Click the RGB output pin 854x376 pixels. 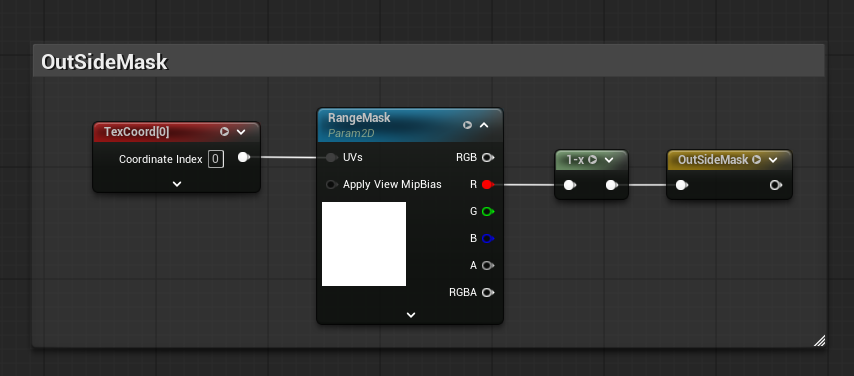click(488, 157)
